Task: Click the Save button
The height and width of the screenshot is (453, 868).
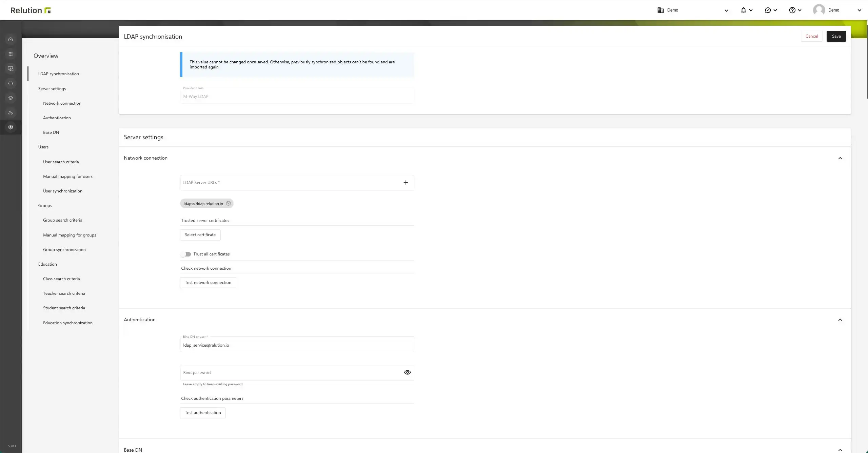Action: 836,36
